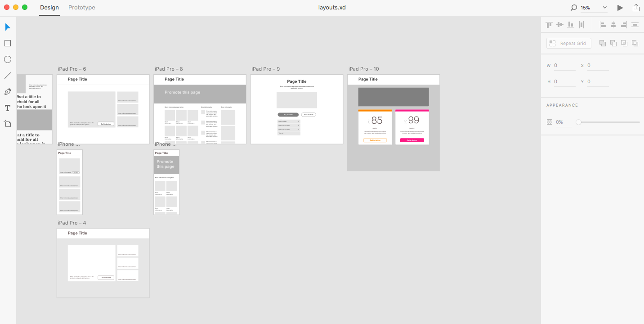Click the Repeat Grid button
Viewport: 644px width, 324px height.
[x=568, y=43]
